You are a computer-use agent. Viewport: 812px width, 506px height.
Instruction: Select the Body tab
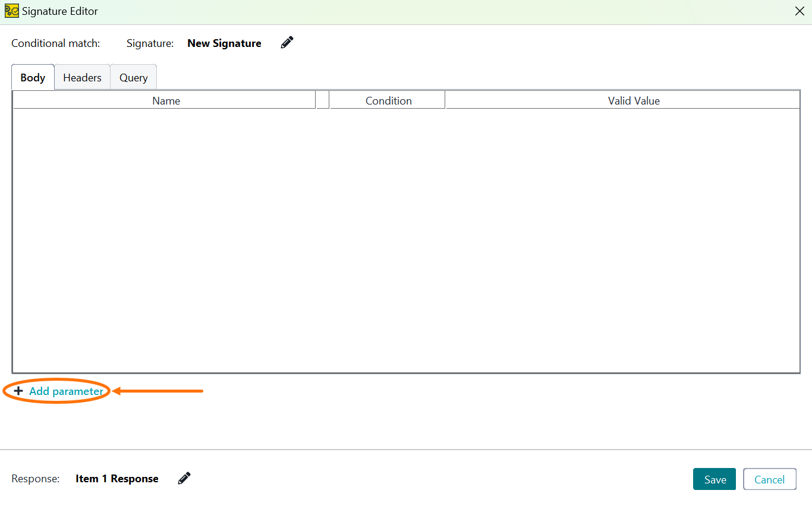(x=33, y=77)
